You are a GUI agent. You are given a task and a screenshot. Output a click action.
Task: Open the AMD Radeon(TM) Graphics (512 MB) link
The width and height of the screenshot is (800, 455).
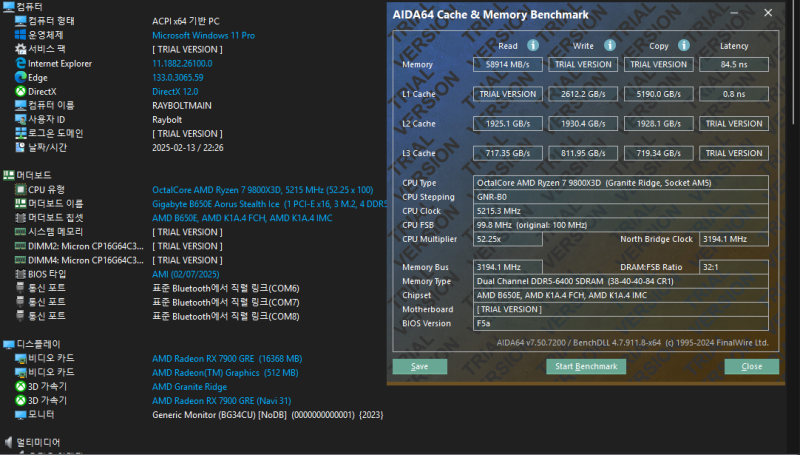coord(225,372)
